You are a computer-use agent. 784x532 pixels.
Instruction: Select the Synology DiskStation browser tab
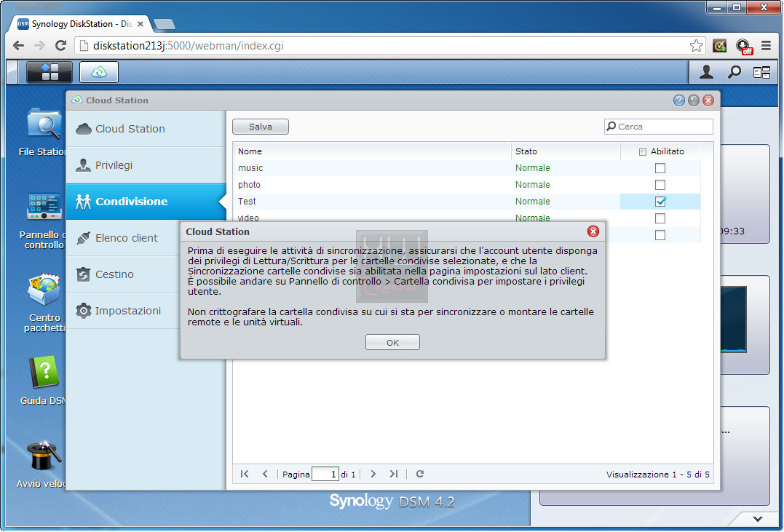click(80, 24)
